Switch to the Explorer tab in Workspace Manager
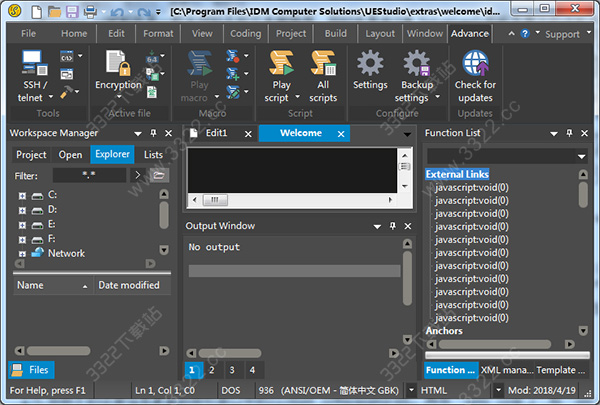Image resolution: width=600 pixels, height=405 pixels. [112, 154]
